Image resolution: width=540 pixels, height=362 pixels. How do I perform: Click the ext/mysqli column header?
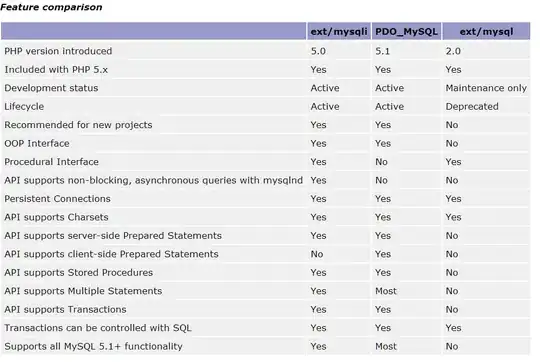click(339, 32)
